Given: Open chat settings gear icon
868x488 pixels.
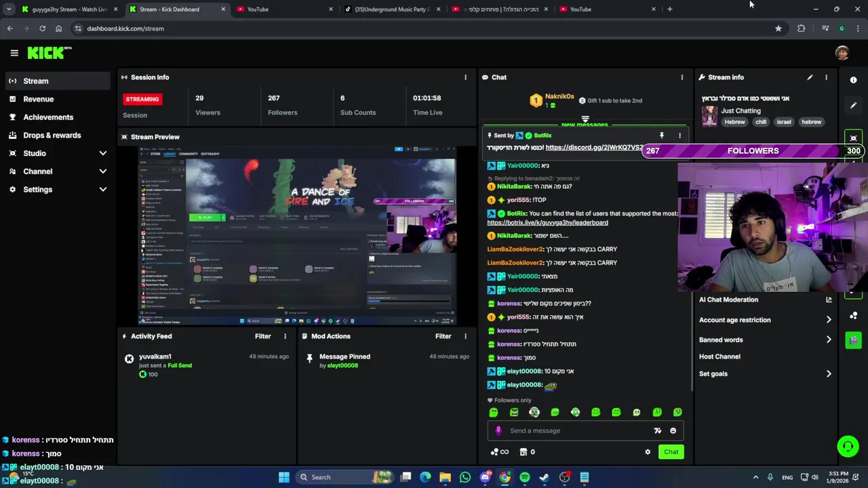Looking at the screenshot, I should coord(648,452).
